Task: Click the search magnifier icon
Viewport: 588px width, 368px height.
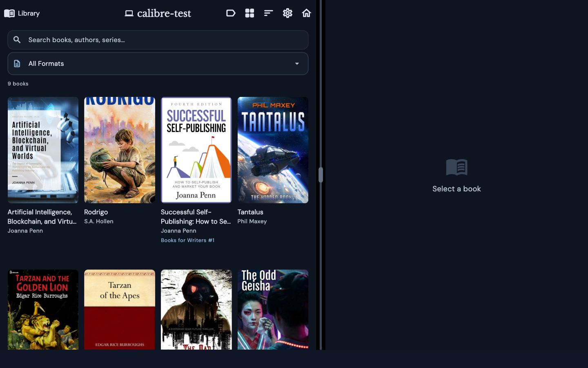Action: [17, 40]
